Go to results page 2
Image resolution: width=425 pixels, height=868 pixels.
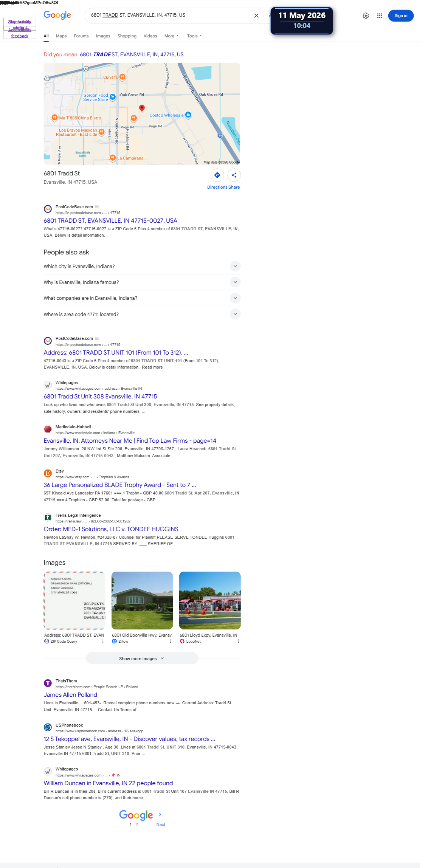point(136,825)
